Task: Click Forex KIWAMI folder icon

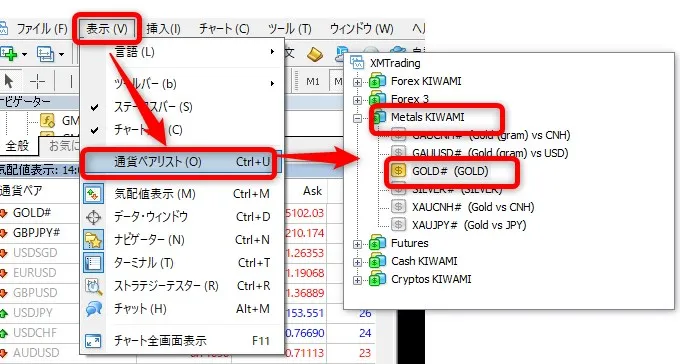Action: tap(377, 81)
